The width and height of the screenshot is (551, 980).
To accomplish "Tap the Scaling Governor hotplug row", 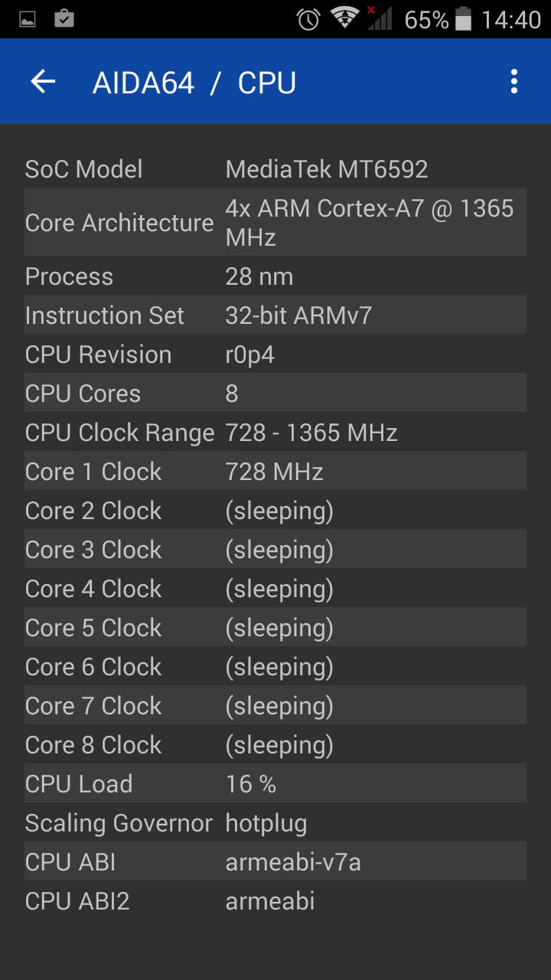I will tap(275, 823).
